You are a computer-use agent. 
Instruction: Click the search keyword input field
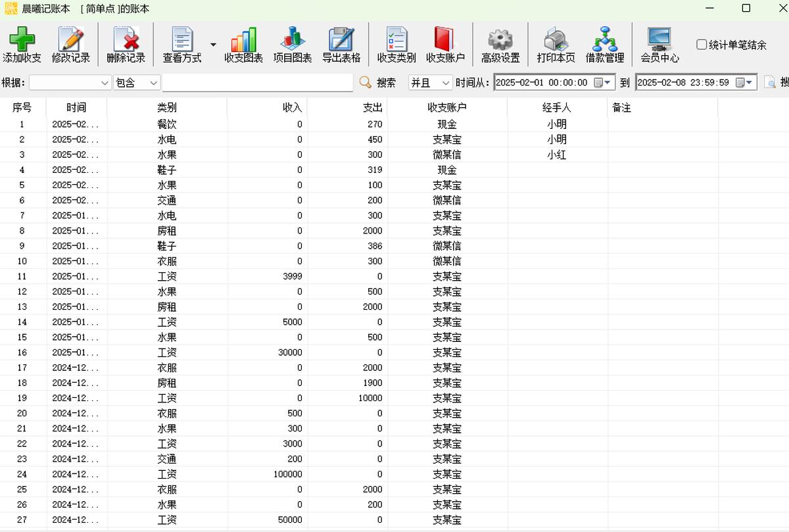[x=257, y=83]
